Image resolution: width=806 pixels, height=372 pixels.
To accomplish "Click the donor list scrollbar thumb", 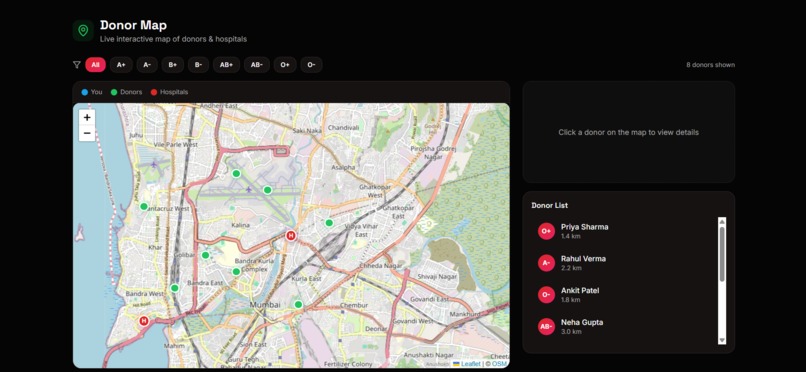I will coord(722,254).
